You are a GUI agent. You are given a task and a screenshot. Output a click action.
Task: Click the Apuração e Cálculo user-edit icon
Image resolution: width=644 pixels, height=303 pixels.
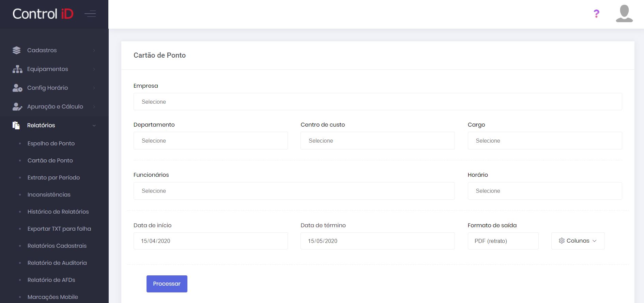(x=17, y=106)
